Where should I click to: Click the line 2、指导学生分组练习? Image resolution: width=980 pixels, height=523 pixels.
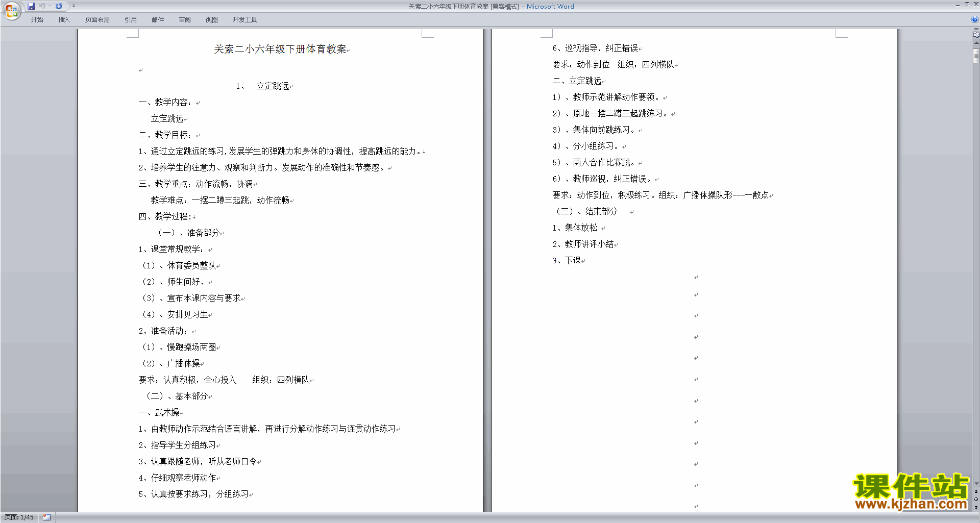(x=178, y=445)
